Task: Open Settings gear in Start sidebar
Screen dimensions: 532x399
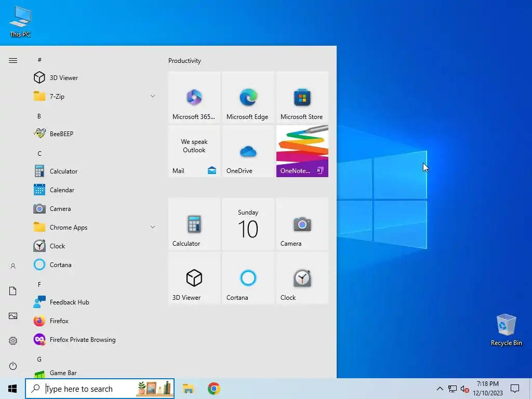Action: pos(13,341)
